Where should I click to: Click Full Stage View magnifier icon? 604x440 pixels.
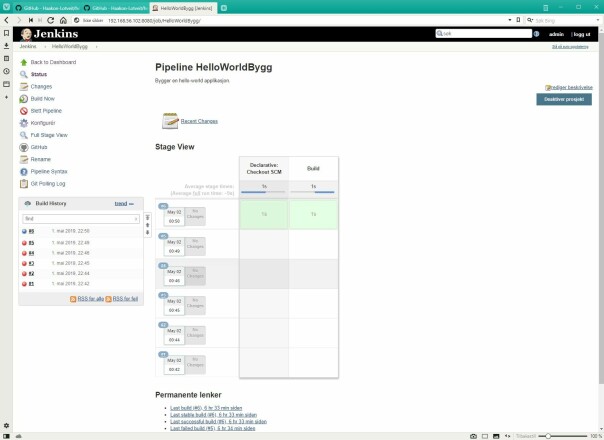pos(24,135)
